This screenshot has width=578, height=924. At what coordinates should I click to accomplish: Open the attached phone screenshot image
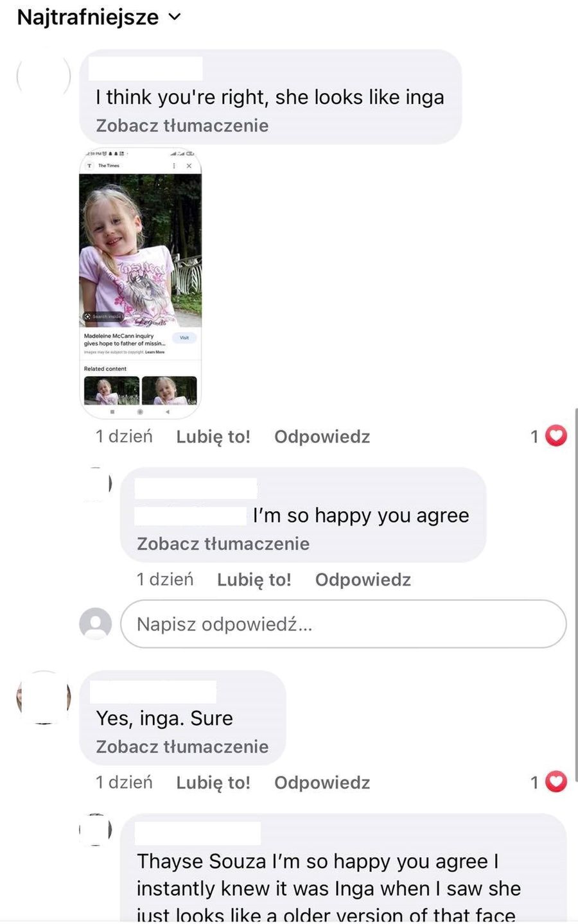pyautogui.click(x=140, y=283)
